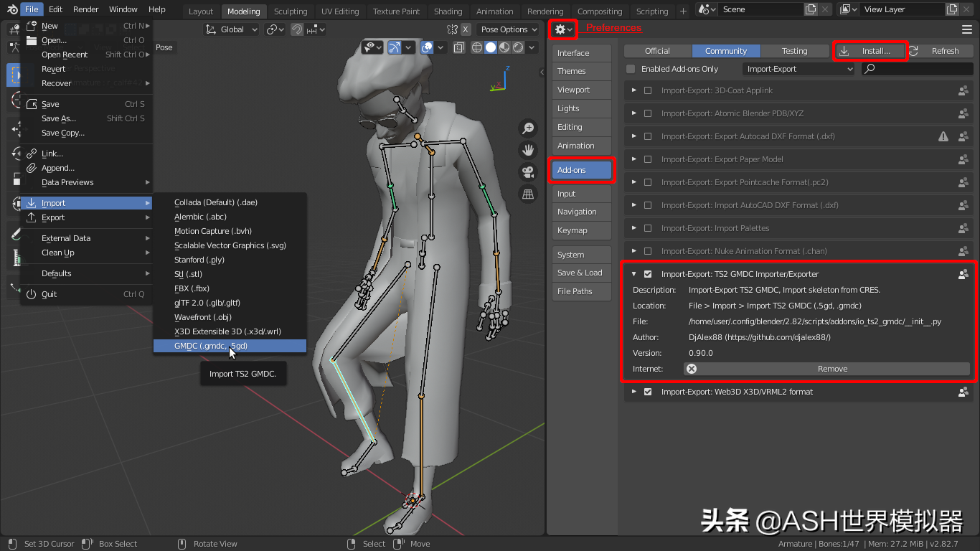Open the Global transform orientation dropdown
Image resolution: width=980 pixels, height=551 pixels.
coord(231,29)
